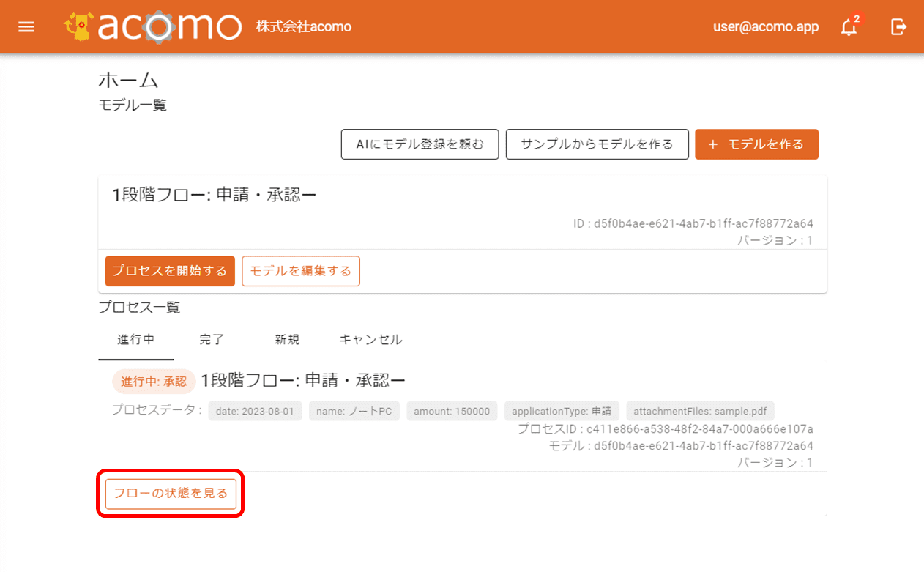Viewport: 924px width, 572px height.
Task: Click AIにモデル登録を頼む button
Action: point(420,144)
